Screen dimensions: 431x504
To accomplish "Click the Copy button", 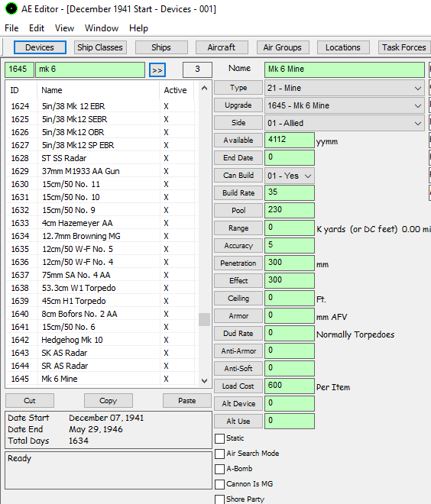I will [108, 400].
